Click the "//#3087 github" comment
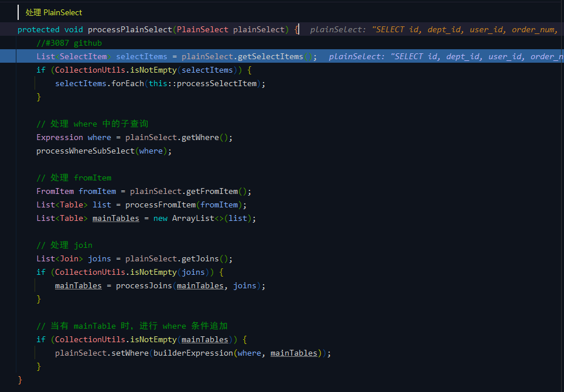Image resolution: width=564 pixels, height=392 pixels. [x=69, y=43]
